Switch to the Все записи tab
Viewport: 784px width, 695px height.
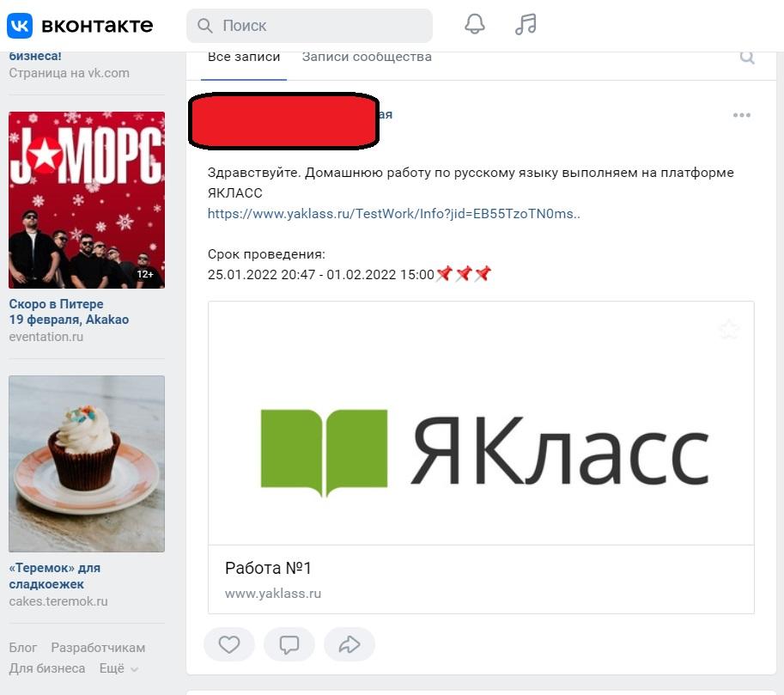[x=244, y=57]
